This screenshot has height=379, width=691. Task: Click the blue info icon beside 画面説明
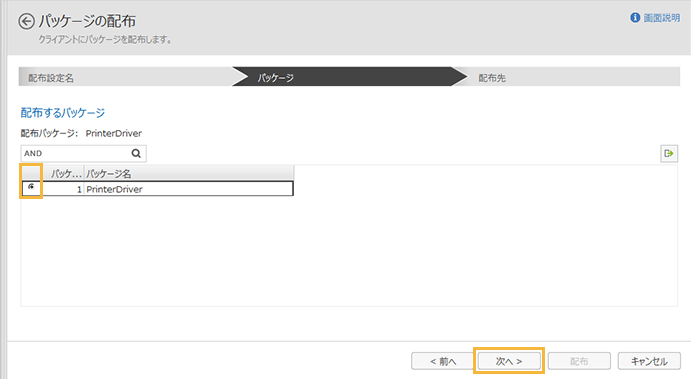pyautogui.click(x=635, y=18)
